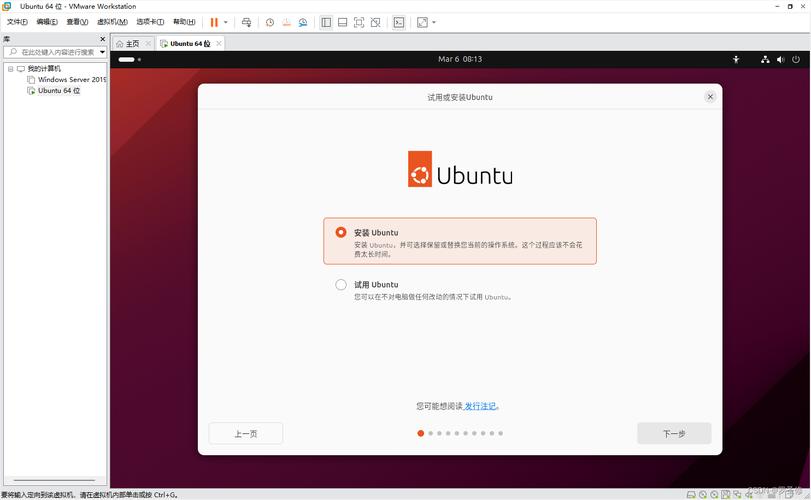Select the 安装 Ubuntu radio option

click(341, 233)
